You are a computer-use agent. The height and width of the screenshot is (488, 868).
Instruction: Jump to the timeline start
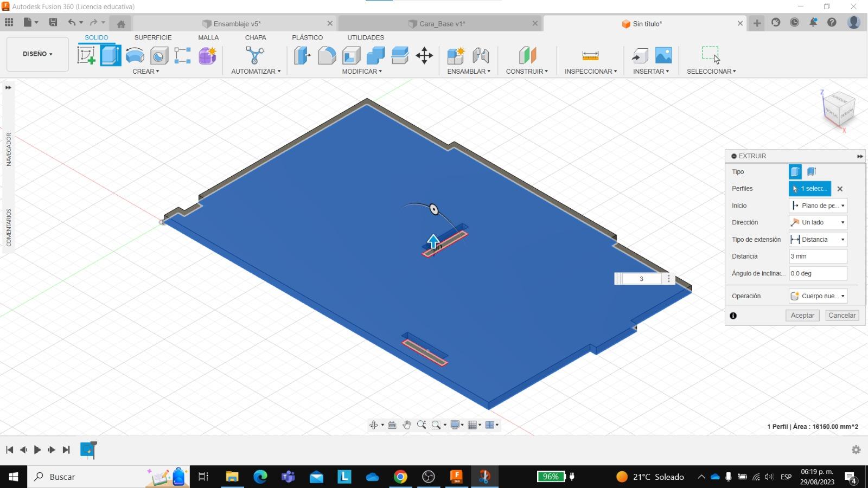[x=9, y=450]
